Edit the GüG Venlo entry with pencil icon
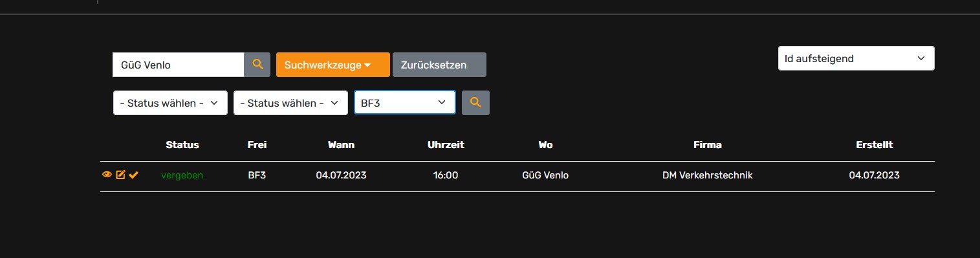Screen dimensions: 980x258 [120, 175]
